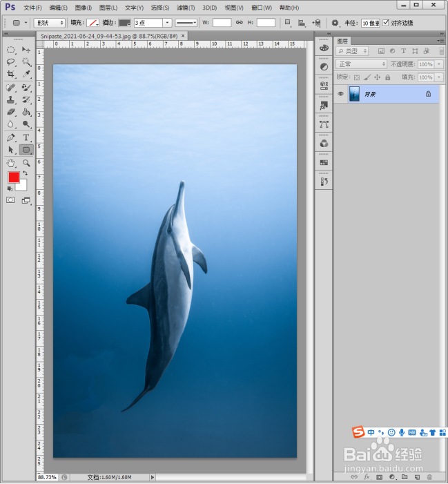
Task: Select the Move tool
Action: click(x=26, y=50)
